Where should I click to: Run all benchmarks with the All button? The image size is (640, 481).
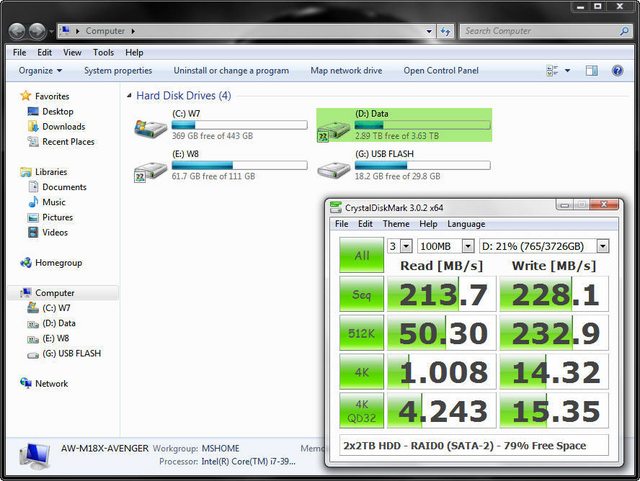tap(362, 255)
